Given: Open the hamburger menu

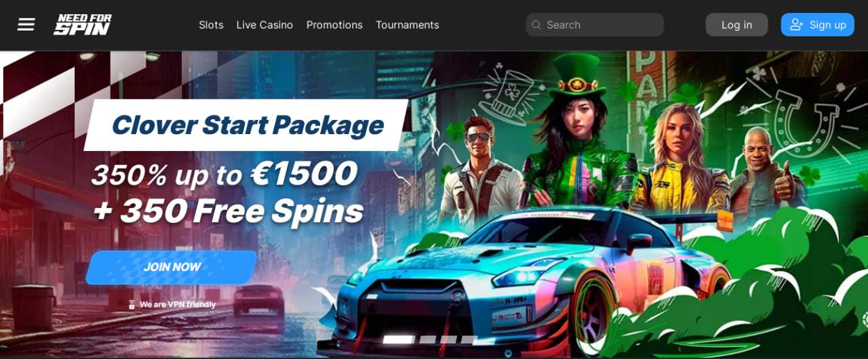Looking at the screenshot, I should [x=26, y=24].
